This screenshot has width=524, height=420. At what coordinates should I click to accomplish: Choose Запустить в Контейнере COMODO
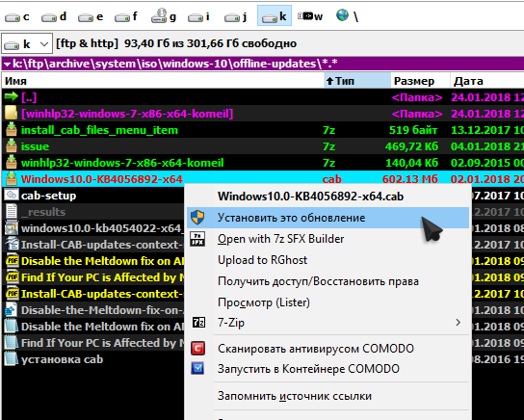click(x=327, y=369)
